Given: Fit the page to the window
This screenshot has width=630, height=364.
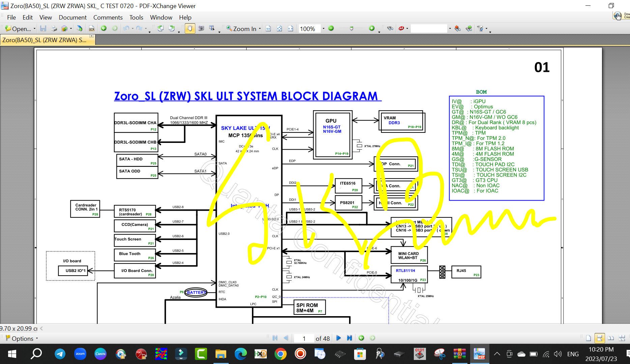Looking at the screenshot, I should (x=280, y=29).
